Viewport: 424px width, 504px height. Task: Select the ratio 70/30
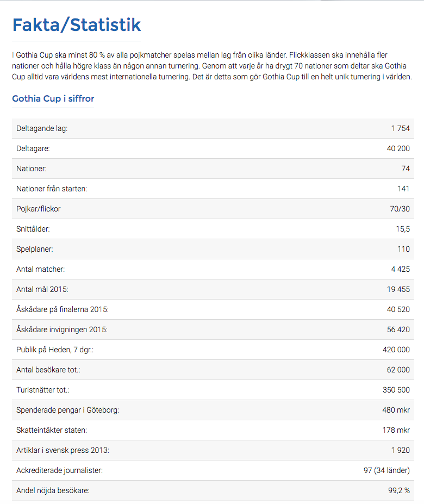coord(400,209)
